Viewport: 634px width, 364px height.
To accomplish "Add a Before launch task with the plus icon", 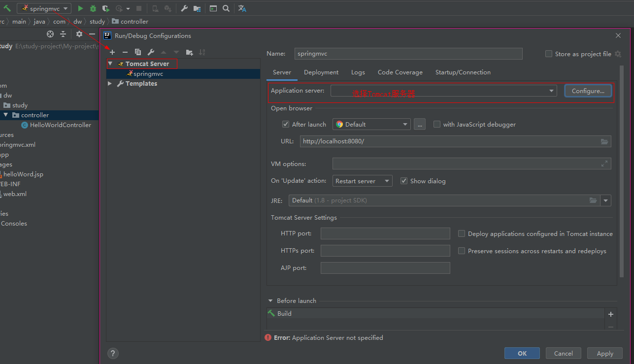I will [x=611, y=314].
